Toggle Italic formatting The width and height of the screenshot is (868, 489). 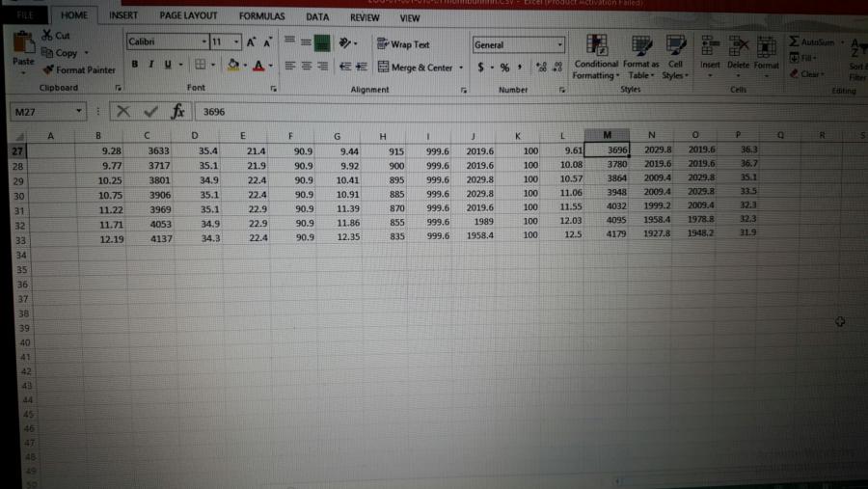(x=150, y=65)
